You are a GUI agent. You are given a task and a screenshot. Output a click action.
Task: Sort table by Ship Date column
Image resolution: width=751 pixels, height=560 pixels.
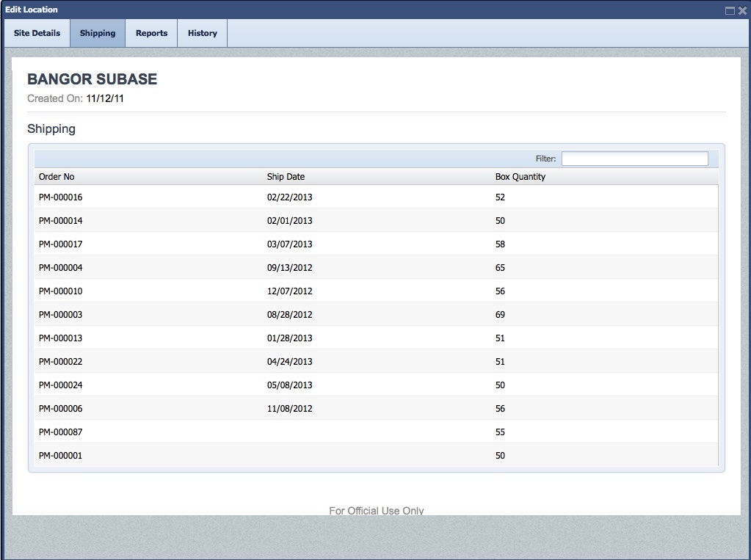pos(286,177)
